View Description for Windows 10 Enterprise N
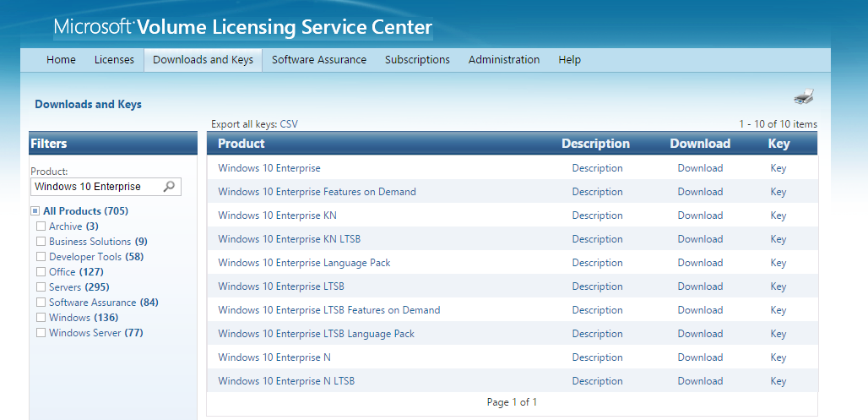Image resolution: width=868 pixels, height=420 pixels. coord(597,357)
